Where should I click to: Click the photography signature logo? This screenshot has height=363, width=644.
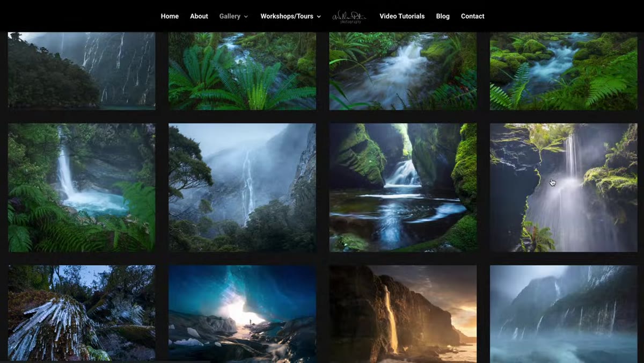348,17
